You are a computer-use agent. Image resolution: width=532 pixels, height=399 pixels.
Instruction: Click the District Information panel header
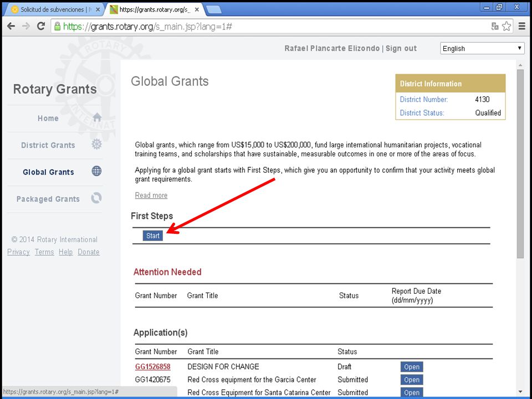450,84
